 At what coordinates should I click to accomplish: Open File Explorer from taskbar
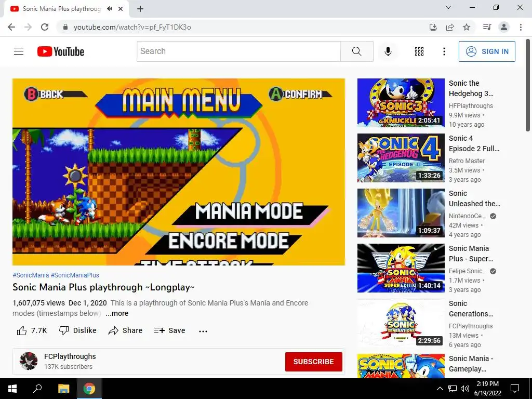tap(63, 389)
